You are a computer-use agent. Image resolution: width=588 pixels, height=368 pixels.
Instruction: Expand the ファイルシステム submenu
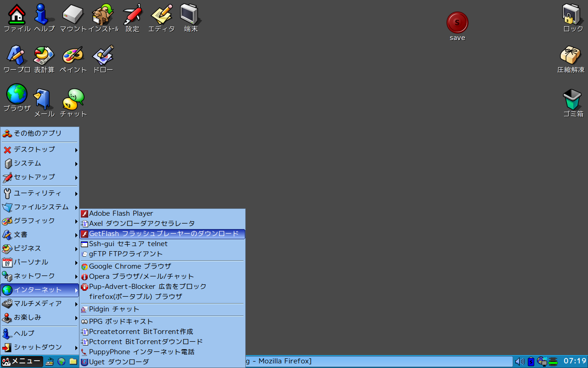(40, 207)
